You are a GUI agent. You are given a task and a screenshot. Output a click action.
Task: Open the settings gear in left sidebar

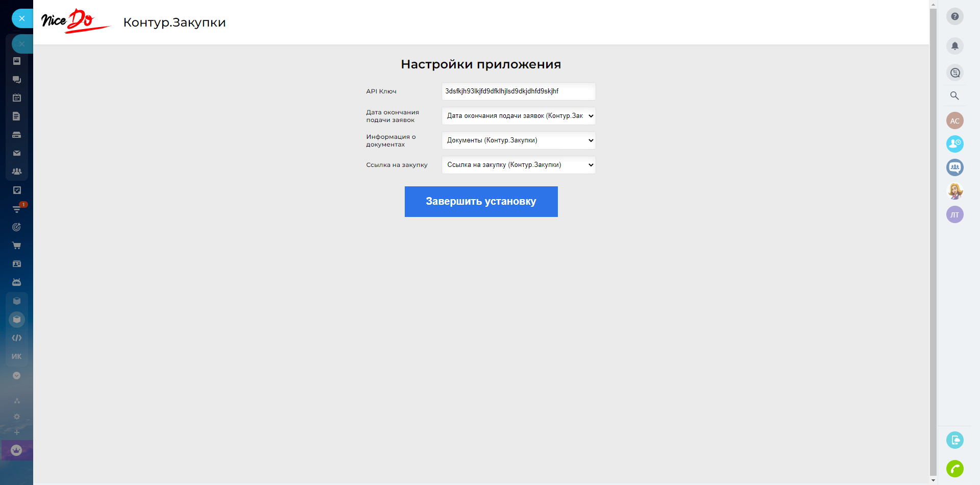click(x=17, y=417)
